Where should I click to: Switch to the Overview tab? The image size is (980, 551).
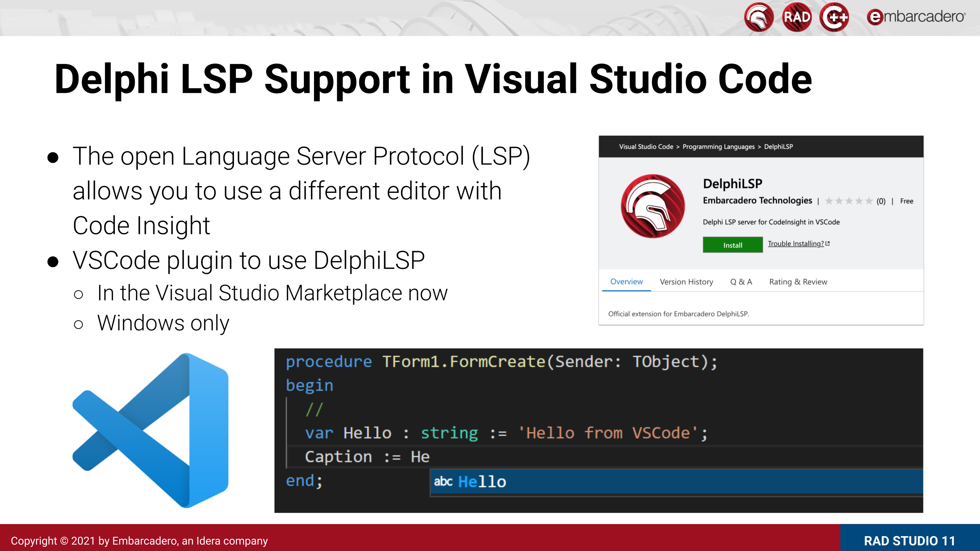(626, 282)
